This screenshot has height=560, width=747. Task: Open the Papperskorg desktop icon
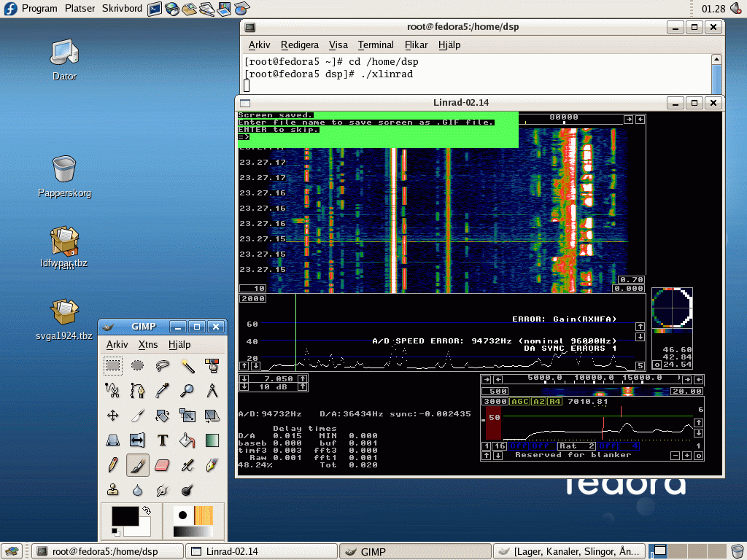pyautogui.click(x=64, y=176)
